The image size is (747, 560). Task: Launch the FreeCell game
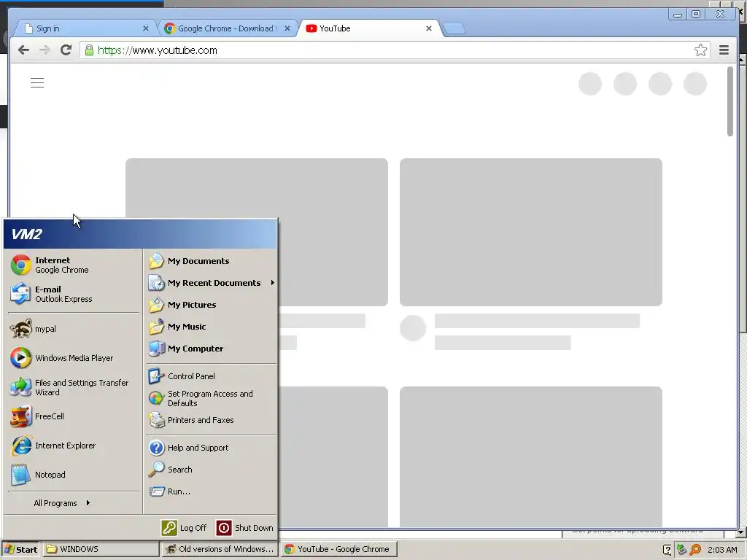74,416
